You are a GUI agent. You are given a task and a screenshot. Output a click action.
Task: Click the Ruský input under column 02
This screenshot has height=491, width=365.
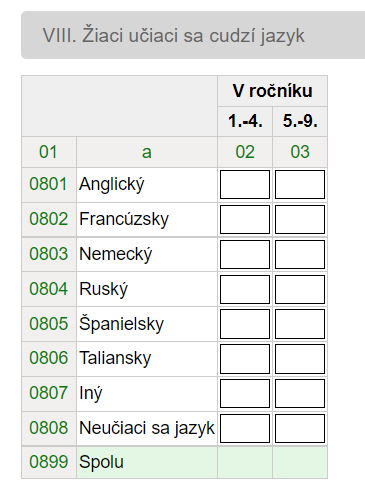click(245, 289)
